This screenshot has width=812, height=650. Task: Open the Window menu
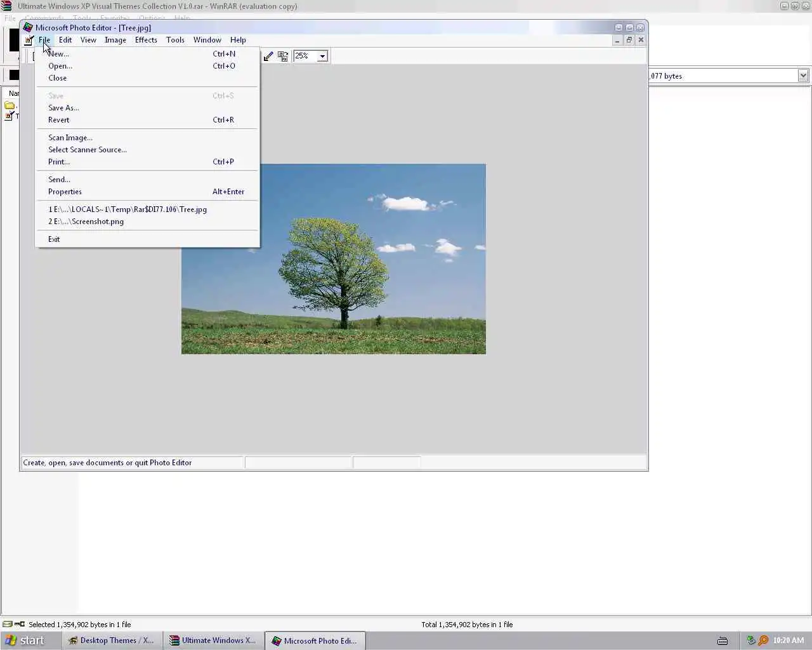[207, 40]
